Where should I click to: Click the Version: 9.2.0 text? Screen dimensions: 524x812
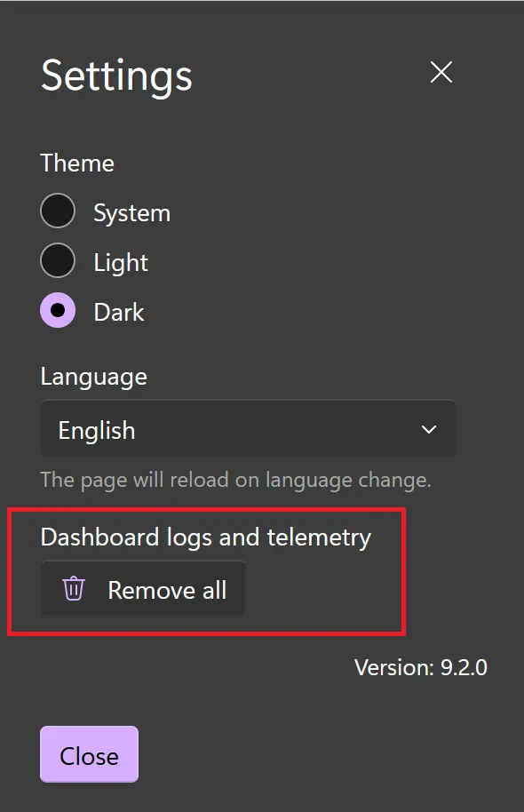421,667
